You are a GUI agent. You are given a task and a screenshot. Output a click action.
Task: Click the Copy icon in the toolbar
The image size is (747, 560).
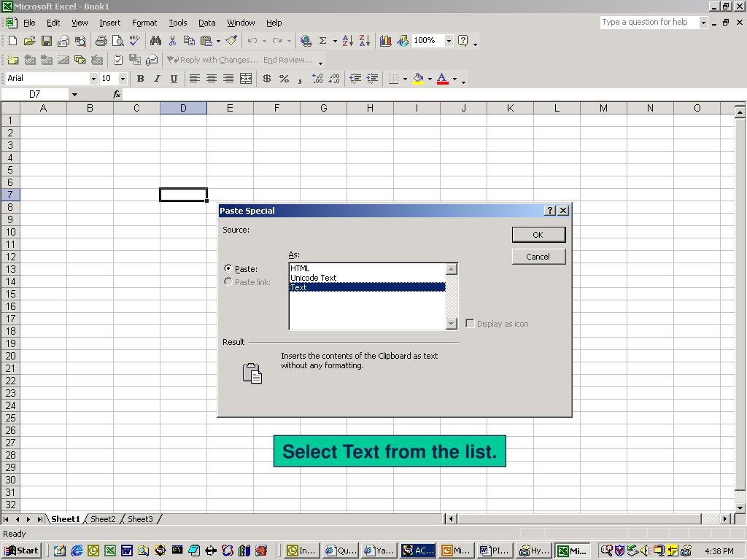click(189, 41)
